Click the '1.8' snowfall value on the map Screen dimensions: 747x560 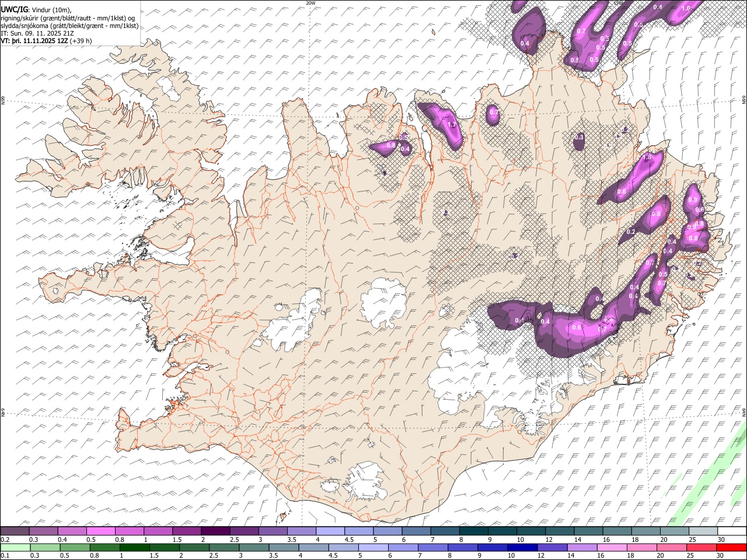647,157
